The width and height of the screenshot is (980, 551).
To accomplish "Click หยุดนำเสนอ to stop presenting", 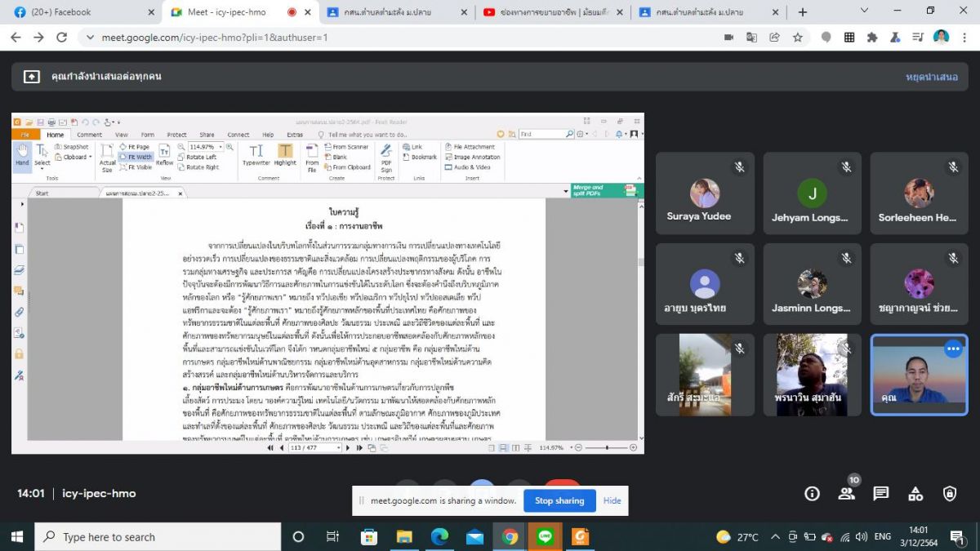I will (x=931, y=76).
